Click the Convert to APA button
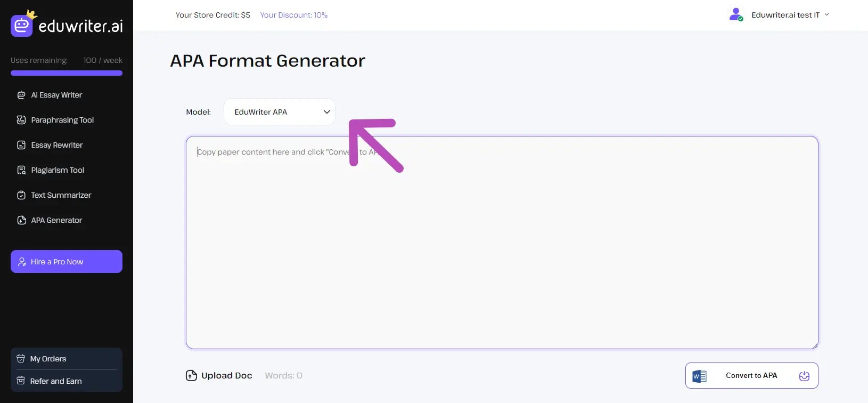868x403 pixels. [x=751, y=376]
